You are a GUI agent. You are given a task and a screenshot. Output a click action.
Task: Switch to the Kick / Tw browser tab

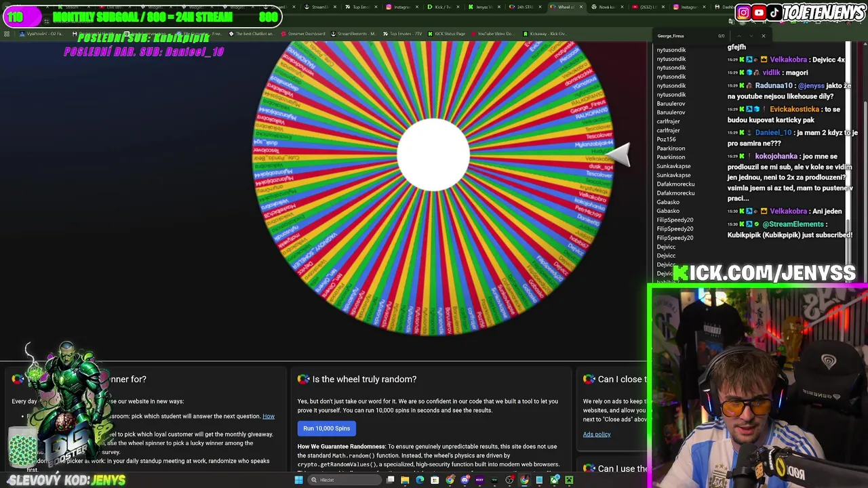tap(444, 7)
